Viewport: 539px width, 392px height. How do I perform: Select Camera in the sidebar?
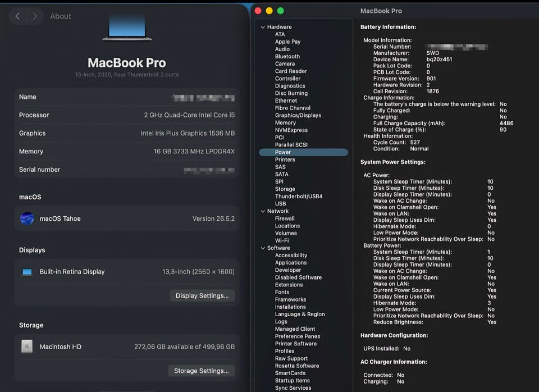(x=285, y=63)
